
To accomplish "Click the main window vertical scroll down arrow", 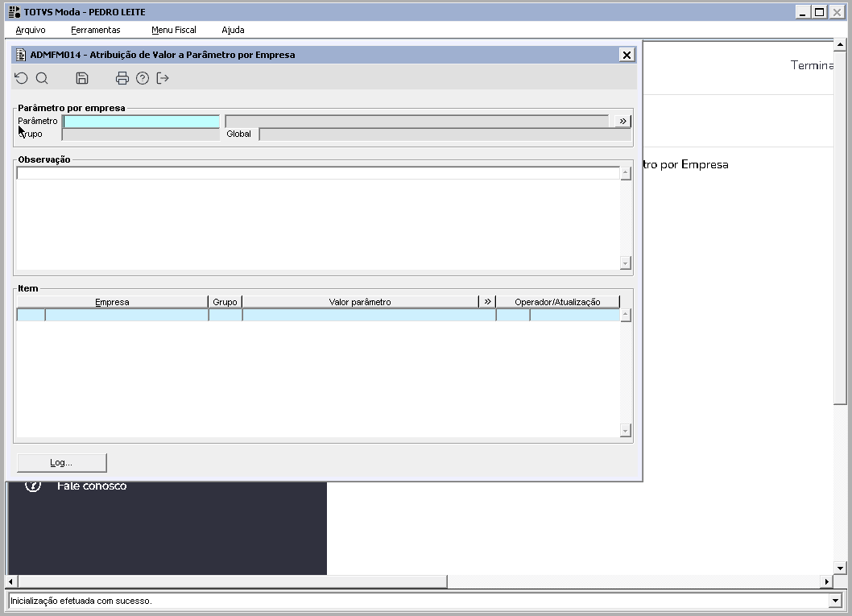I will [840, 568].
